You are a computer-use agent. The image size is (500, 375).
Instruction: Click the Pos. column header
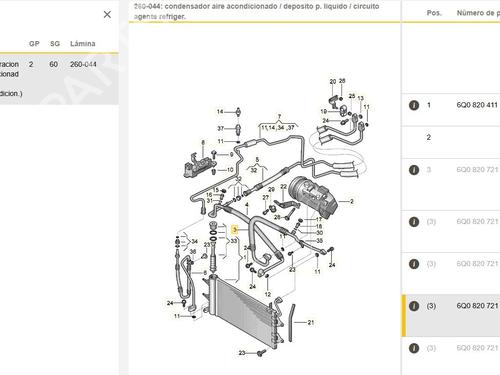[x=434, y=13]
